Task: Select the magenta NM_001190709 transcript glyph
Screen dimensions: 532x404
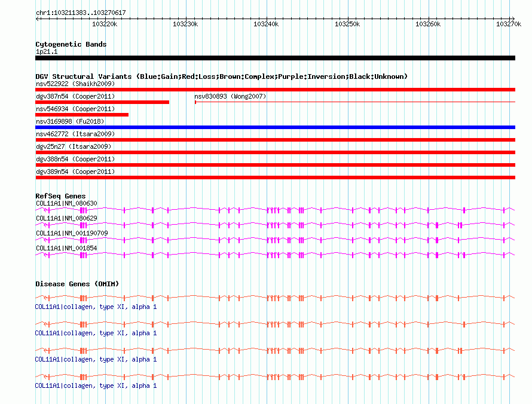Action: tap(275, 240)
